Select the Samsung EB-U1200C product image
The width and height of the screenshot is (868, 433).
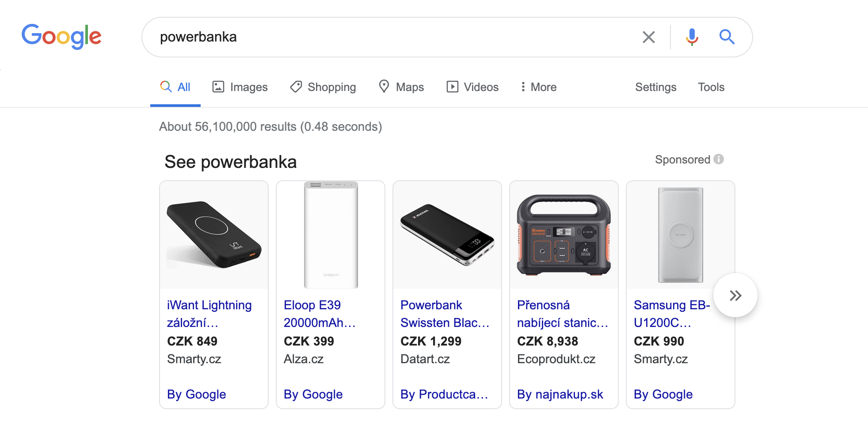tap(681, 235)
